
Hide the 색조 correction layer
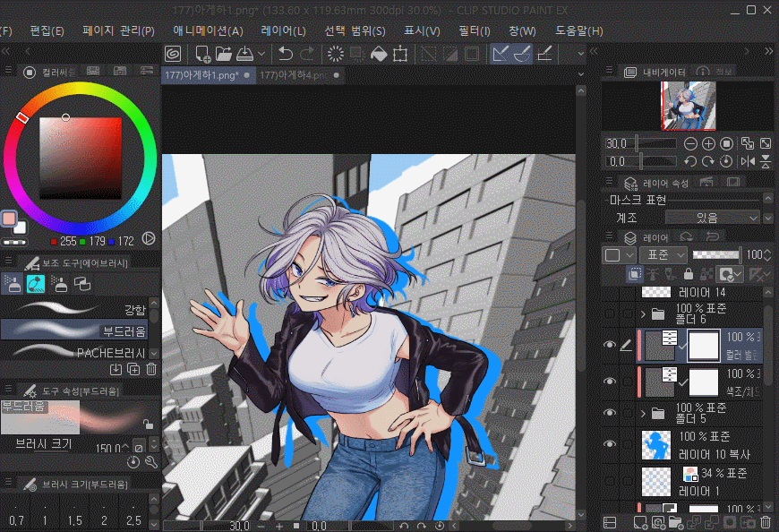(609, 381)
